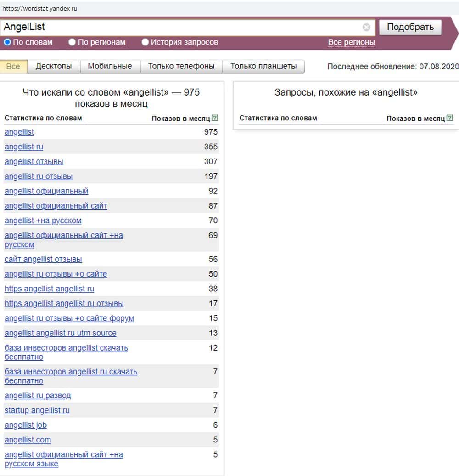Image resolution: width=459 pixels, height=476 pixels.
Task: Open the 'angellist +на русском' link
Action: click(43, 221)
